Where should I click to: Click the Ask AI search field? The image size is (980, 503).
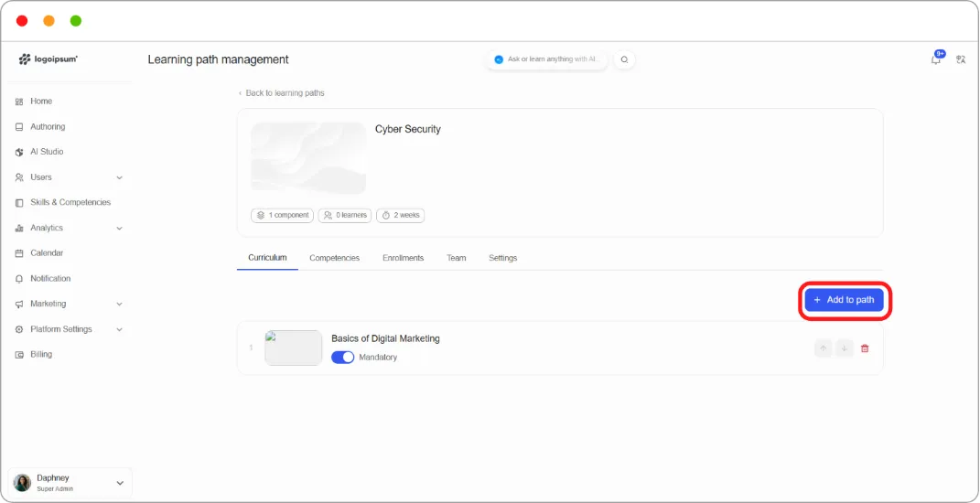point(547,59)
